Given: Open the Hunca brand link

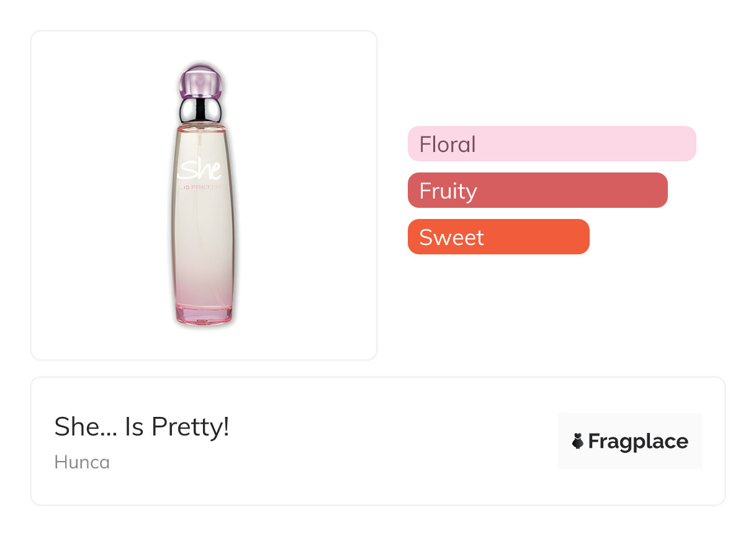Looking at the screenshot, I should coord(82,462).
